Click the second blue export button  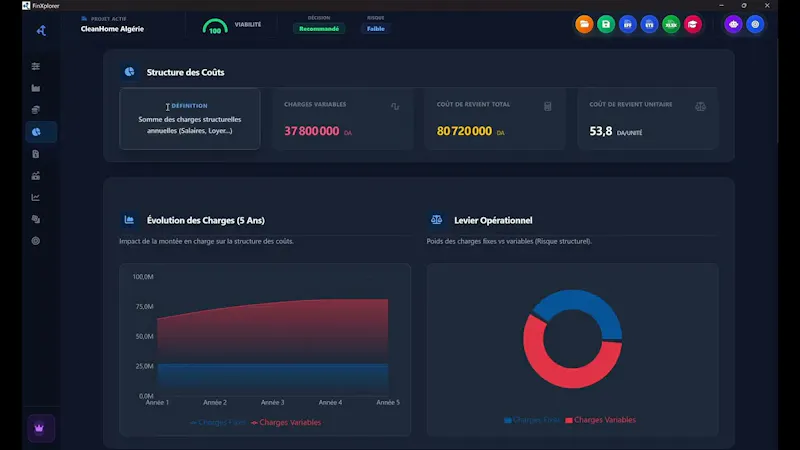[x=649, y=24]
